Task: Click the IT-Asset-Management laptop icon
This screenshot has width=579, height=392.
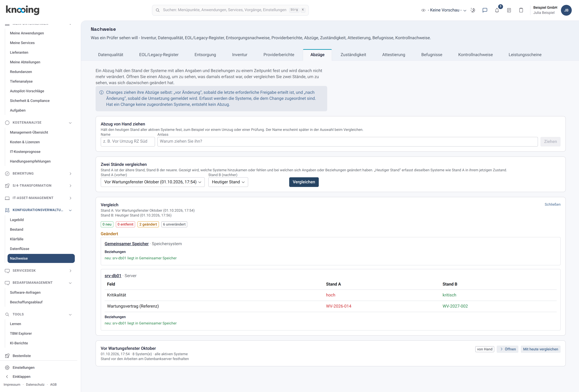Action: [x=7, y=198]
